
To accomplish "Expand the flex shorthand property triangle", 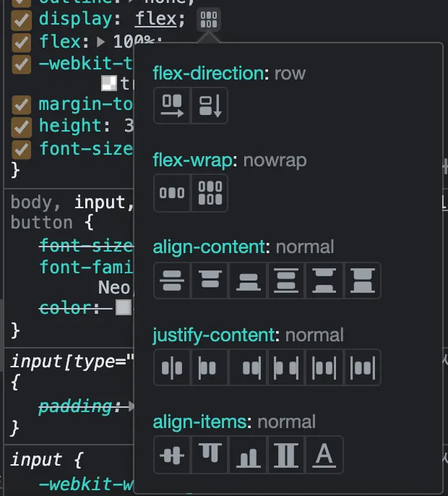I will point(101,42).
